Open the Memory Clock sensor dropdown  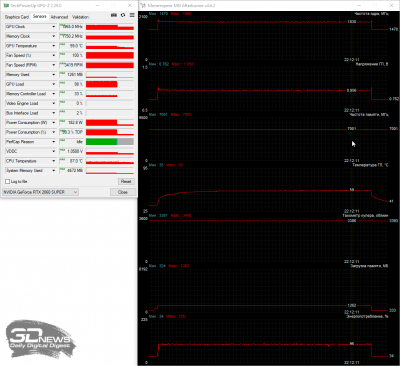53,36
